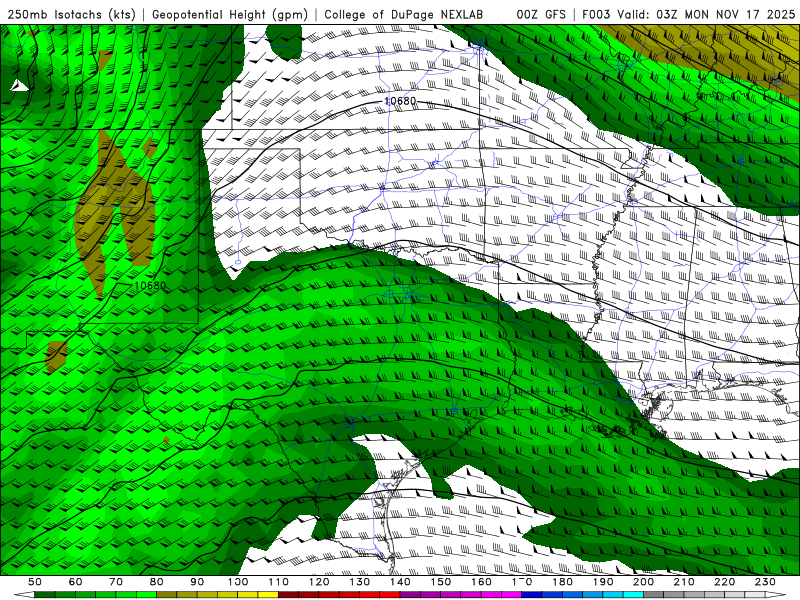Pick the dark blue swatch starting at 170
Image resolution: width=800 pixels, height=600 pixels.
532,595
